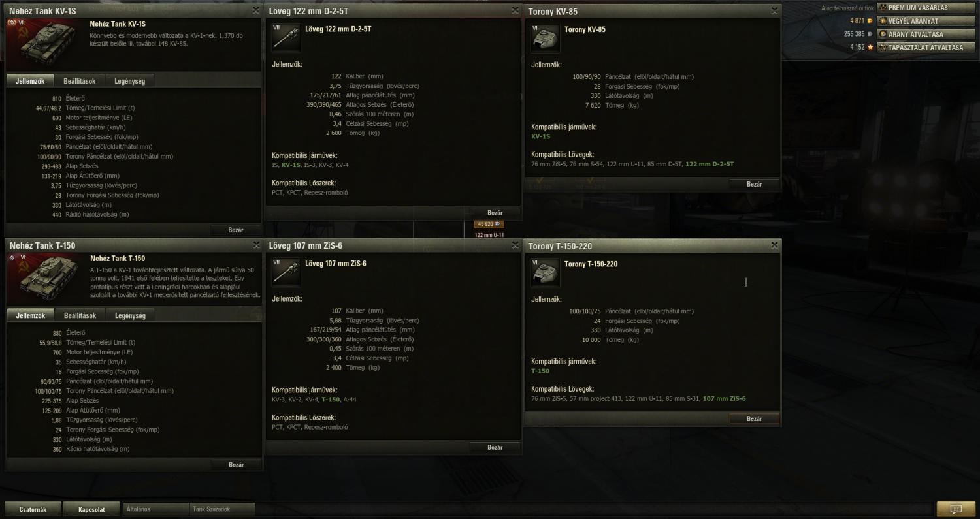980x519 pixels.
Task: Click the KV-85 turret icon
Action: pyautogui.click(x=545, y=38)
